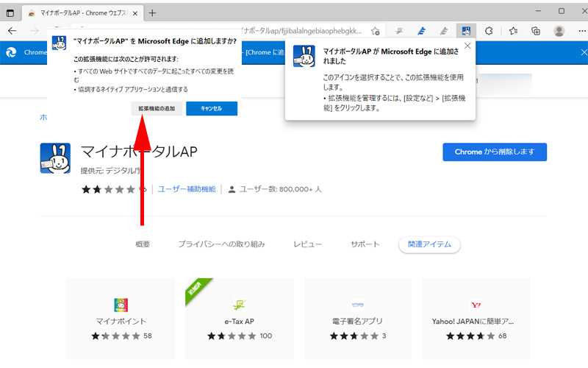Click the address bar URL
The height and width of the screenshot is (368, 588).
[302, 31]
